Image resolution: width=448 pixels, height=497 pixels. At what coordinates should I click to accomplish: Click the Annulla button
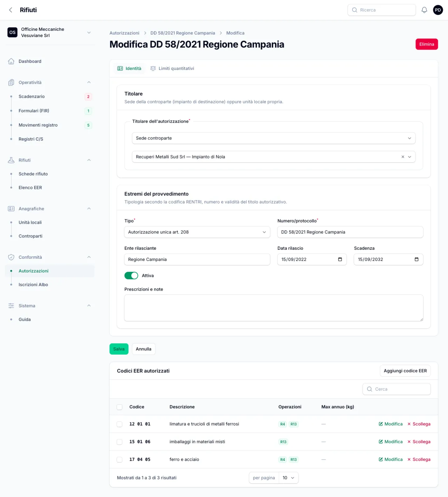143,349
